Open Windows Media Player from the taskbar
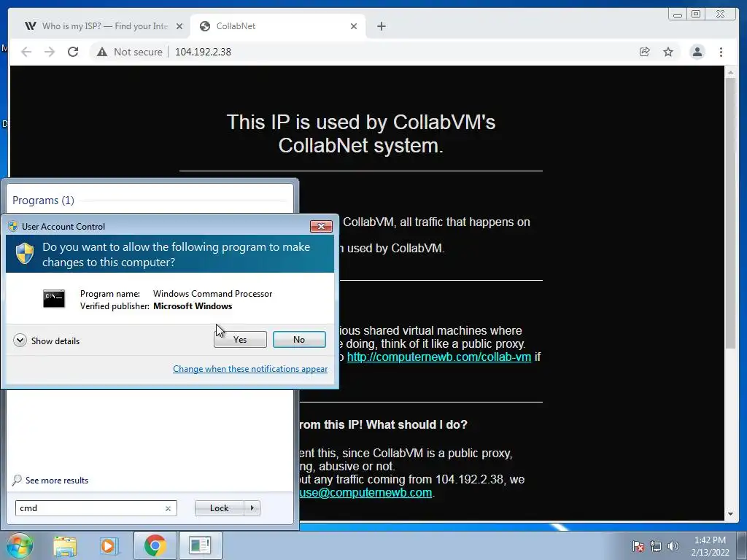This screenshot has width=747, height=560. pyautogui.click(x=109, y=545)
